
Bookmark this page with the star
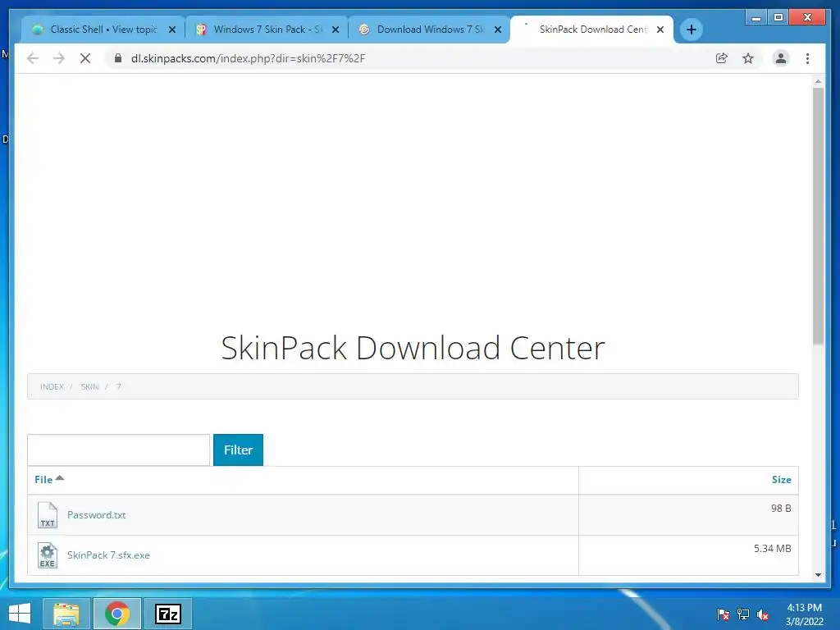coord(748,58)
